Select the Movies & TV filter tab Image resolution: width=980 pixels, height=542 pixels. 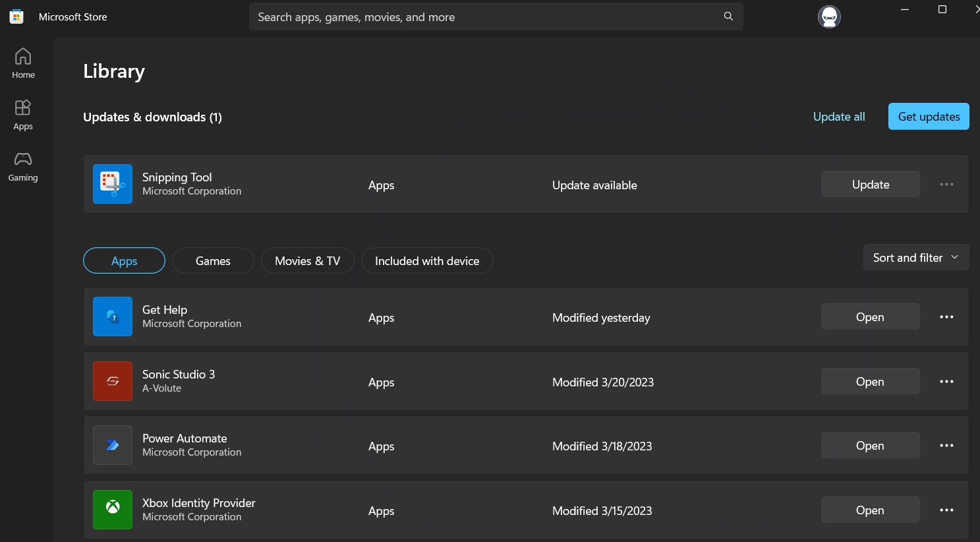308,260
